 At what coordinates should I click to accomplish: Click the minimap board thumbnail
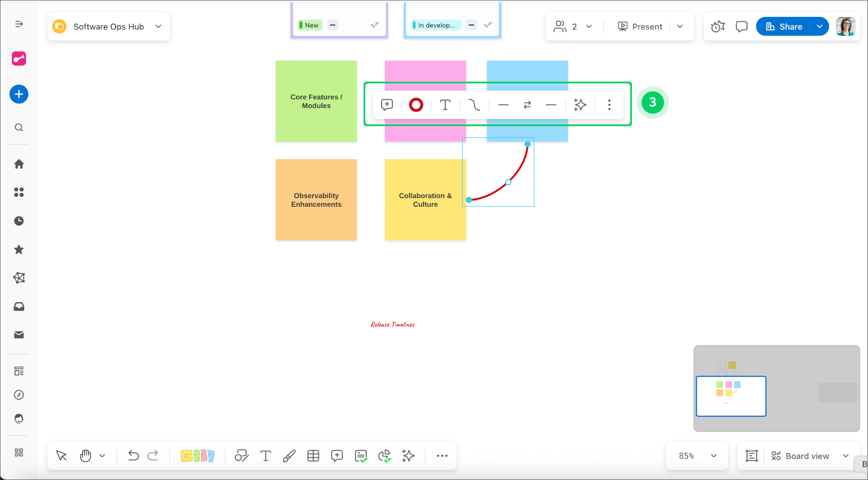click(x=731, y=396)
